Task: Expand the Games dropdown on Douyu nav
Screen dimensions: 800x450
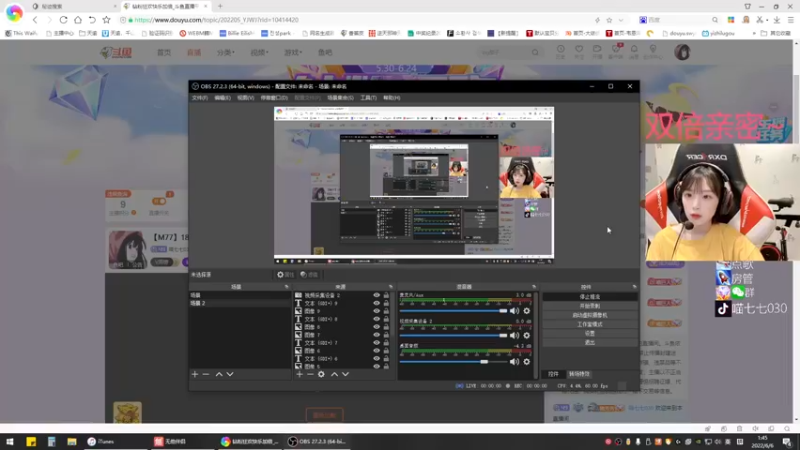Action: point(293,53)
